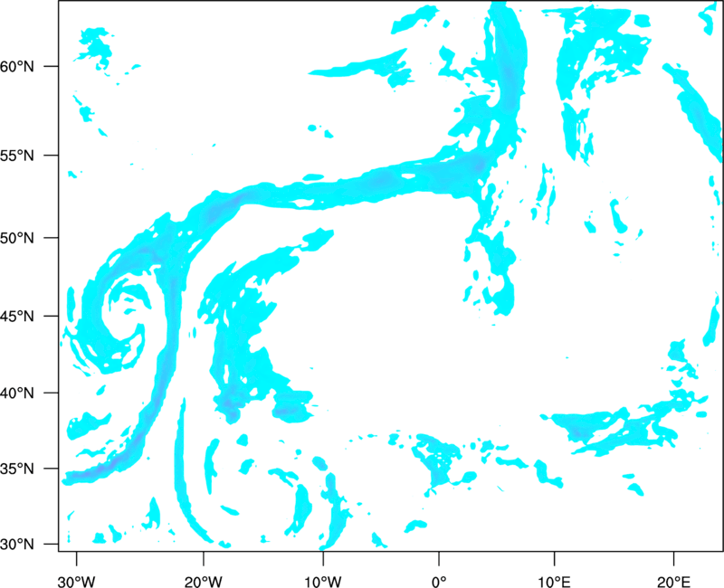Click the 55°N latitude label
Screen dimensions: 724x588
point(17,156)
